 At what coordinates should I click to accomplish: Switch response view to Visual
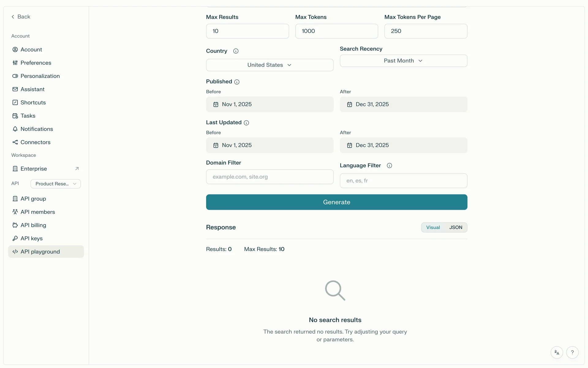click(433, 227)
